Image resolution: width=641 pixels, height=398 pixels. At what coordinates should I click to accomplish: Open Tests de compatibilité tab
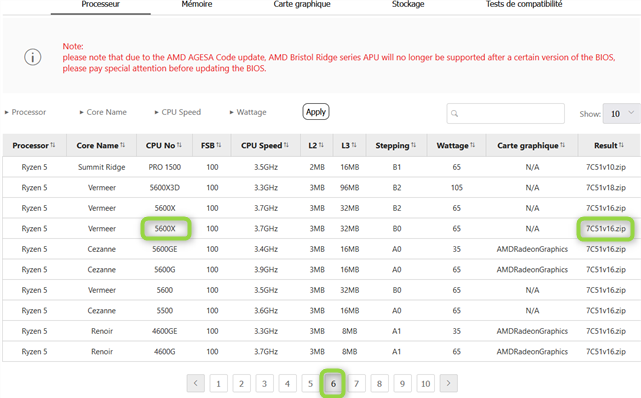point(524,4)
